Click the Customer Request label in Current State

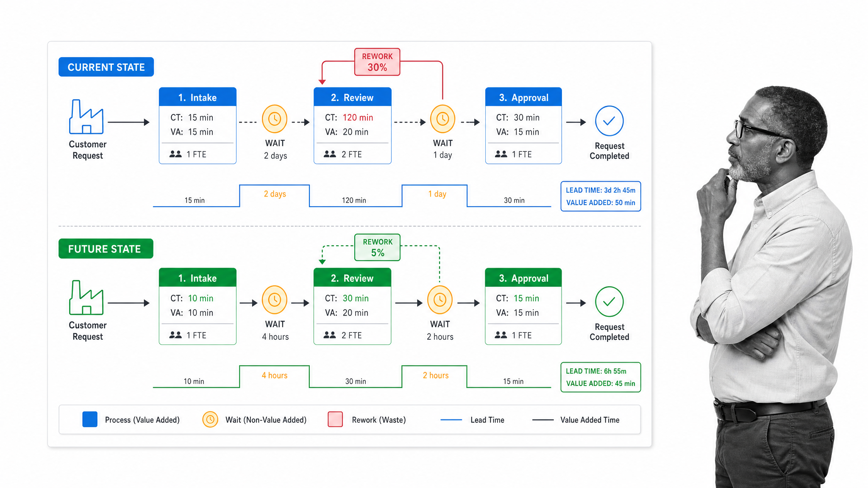point(88,150)
